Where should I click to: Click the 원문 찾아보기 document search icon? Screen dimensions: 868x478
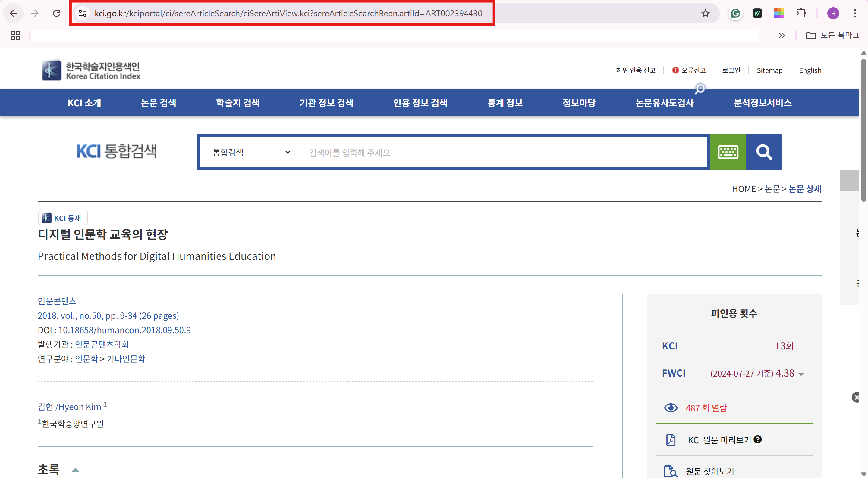click(x=670, y=471)
